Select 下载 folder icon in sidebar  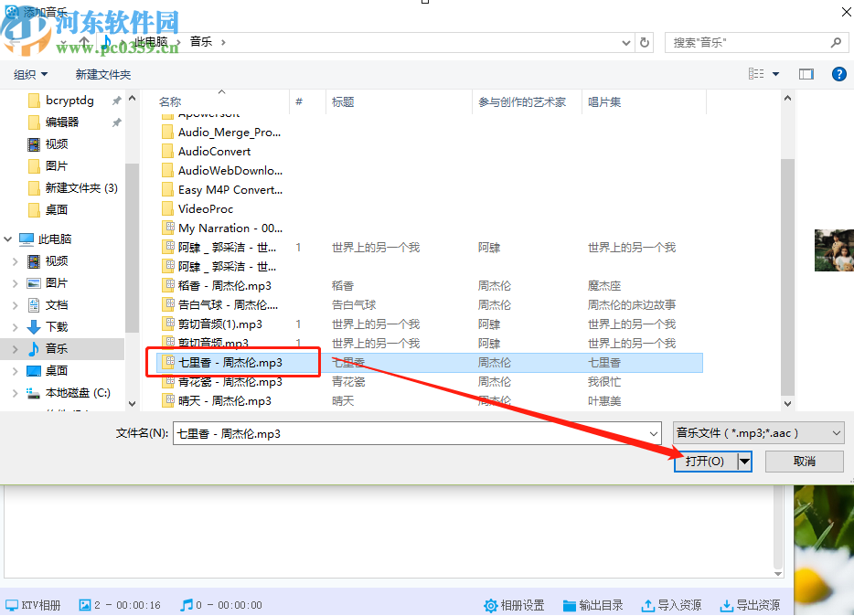point(34,327)
